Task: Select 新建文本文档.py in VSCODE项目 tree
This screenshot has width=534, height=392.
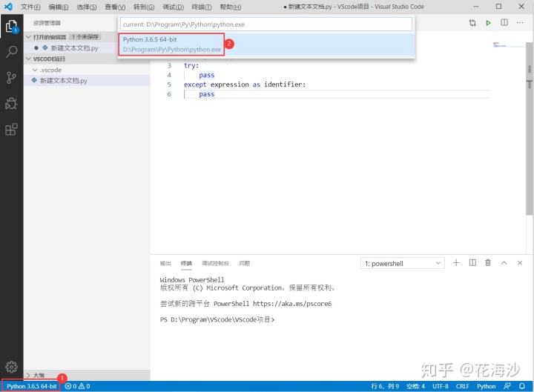Action: 63,81
